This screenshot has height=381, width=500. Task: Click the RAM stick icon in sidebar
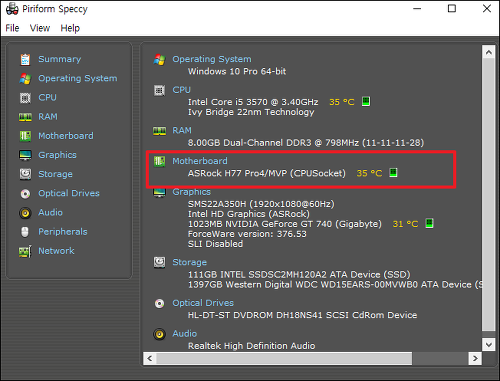click(x=25, y=117)
